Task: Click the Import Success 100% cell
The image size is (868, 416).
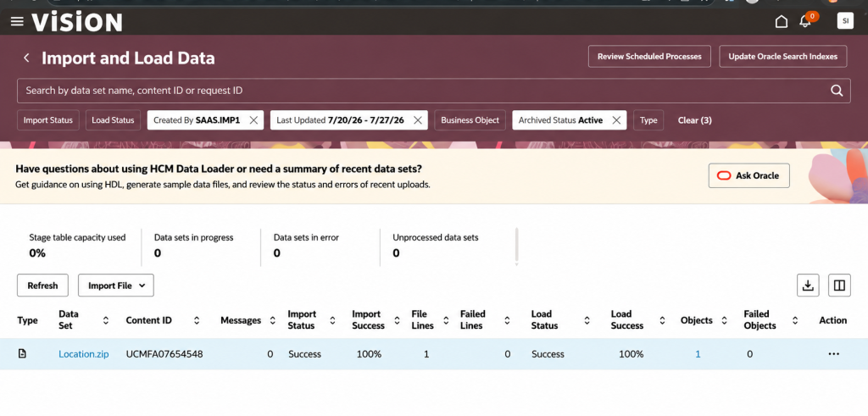Action: pos(369,354)
